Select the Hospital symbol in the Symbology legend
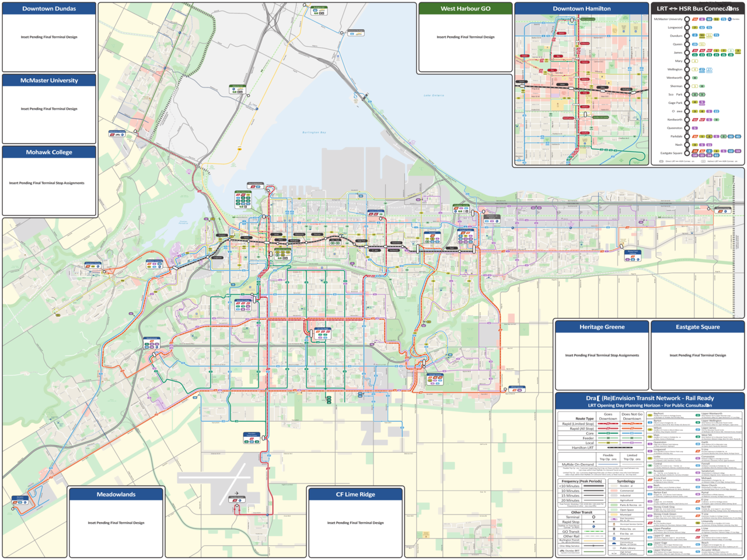This screenshot has height=560, width=747. coord(615,538)
